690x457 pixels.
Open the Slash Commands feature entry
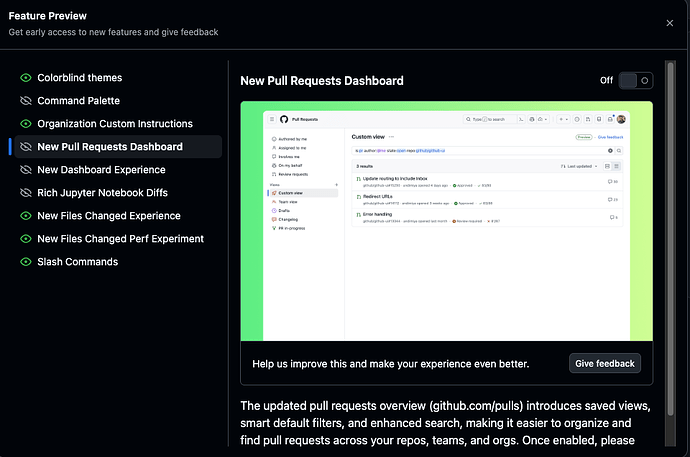[118, 262]
